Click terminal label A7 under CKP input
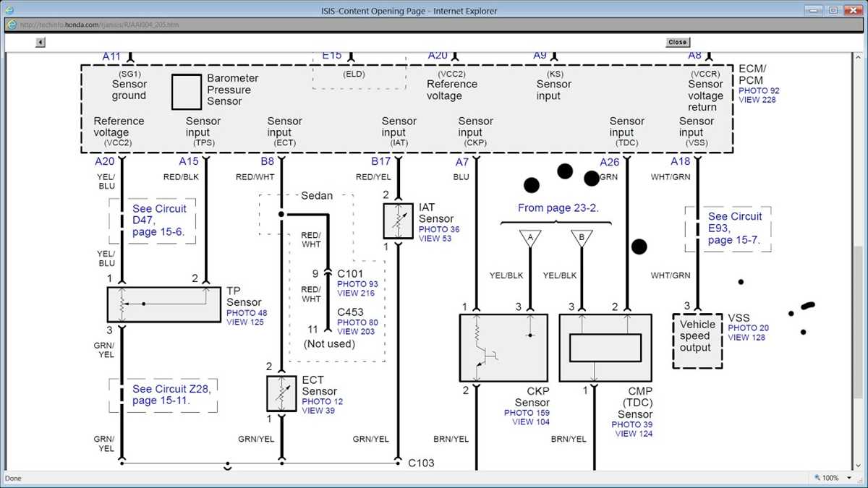868x488 pixels. [462, 162]
